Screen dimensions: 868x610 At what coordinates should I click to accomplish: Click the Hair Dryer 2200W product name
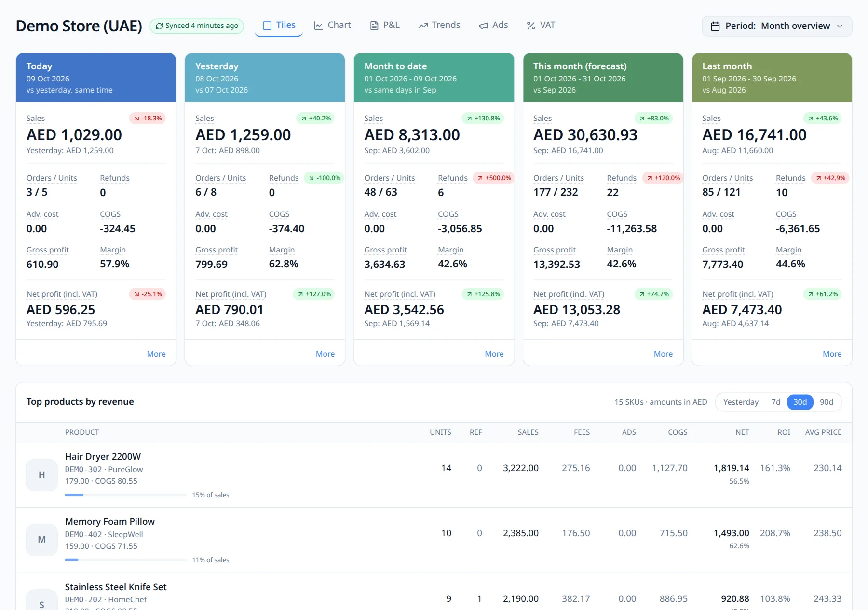[x=103, y=456]
